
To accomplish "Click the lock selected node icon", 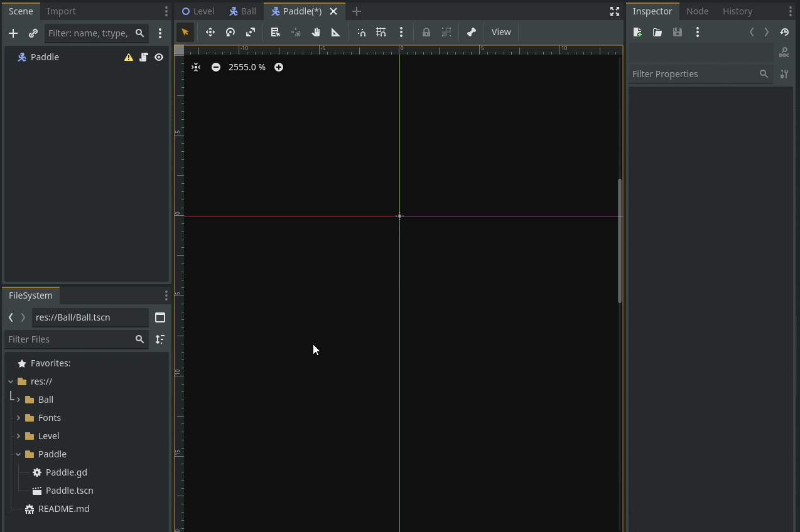I will [426, 32].
